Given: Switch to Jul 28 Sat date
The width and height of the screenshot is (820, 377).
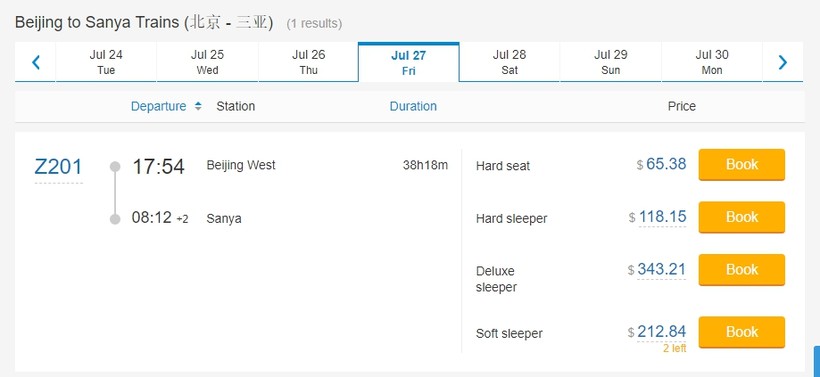Looking at the screenshot, I should click(x=509, y=62).
